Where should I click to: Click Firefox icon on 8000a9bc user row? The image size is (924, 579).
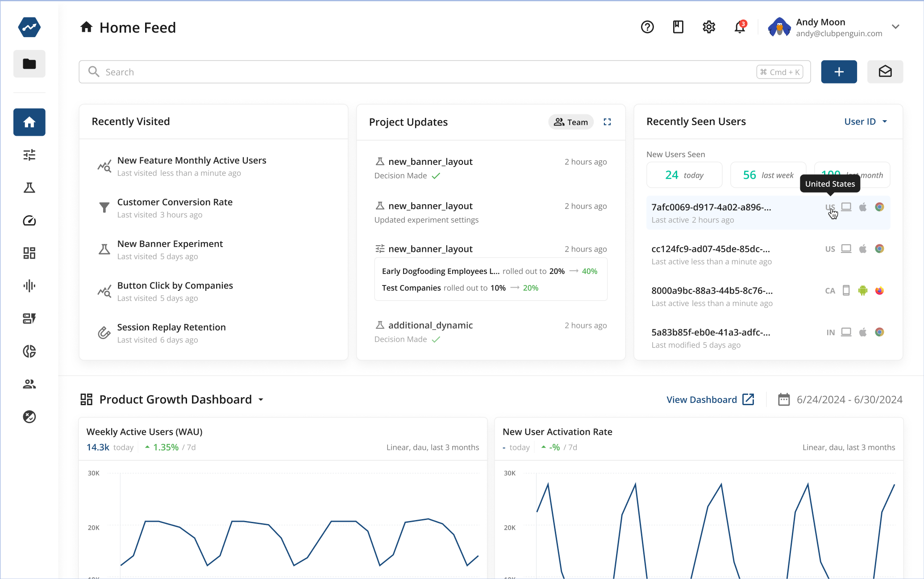[879, 290]
